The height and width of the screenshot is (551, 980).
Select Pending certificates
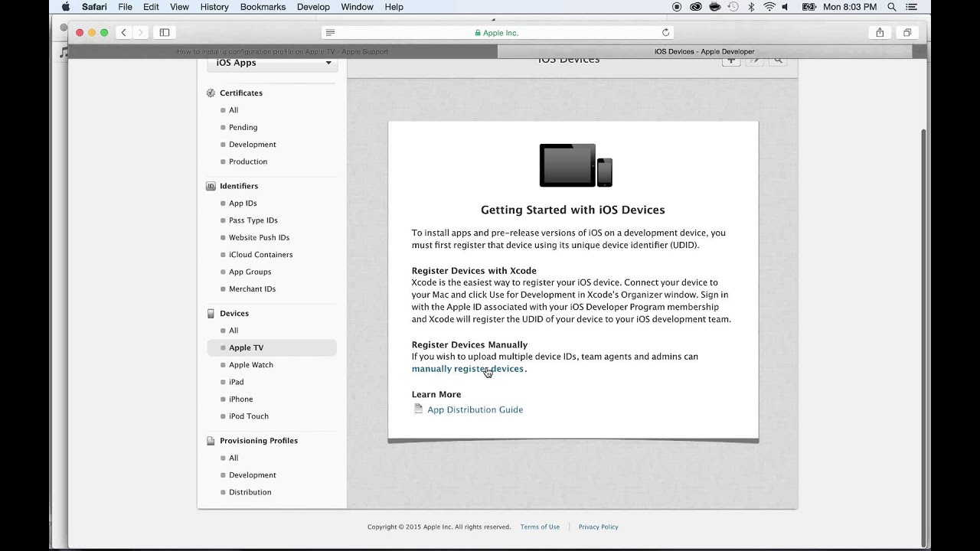[243, 127]
